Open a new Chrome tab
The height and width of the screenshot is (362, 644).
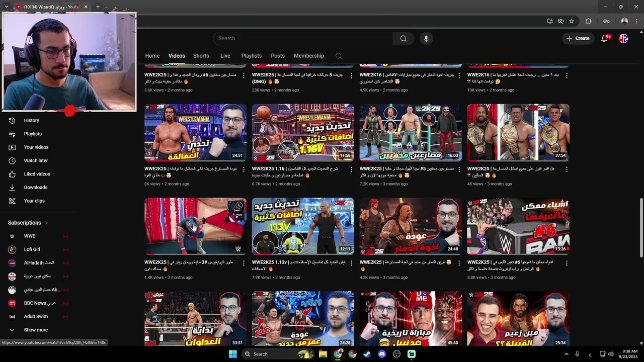[x=98, y=7]
